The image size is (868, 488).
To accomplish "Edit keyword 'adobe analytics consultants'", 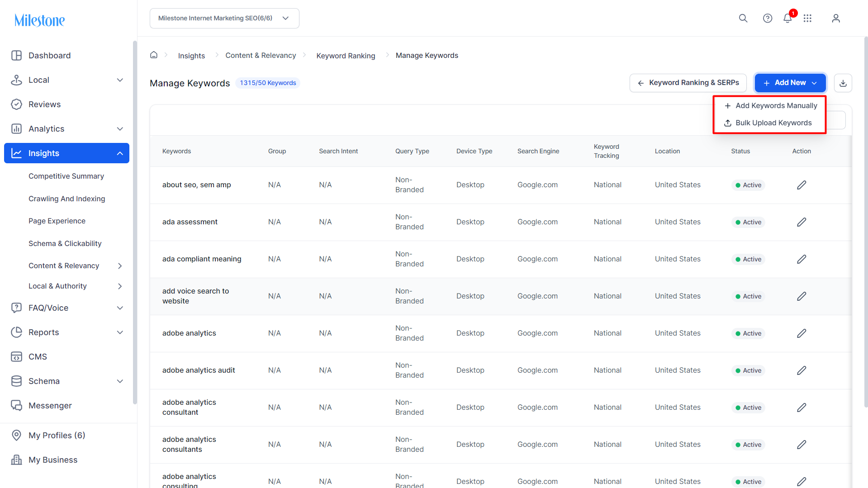I will [802, 445].
